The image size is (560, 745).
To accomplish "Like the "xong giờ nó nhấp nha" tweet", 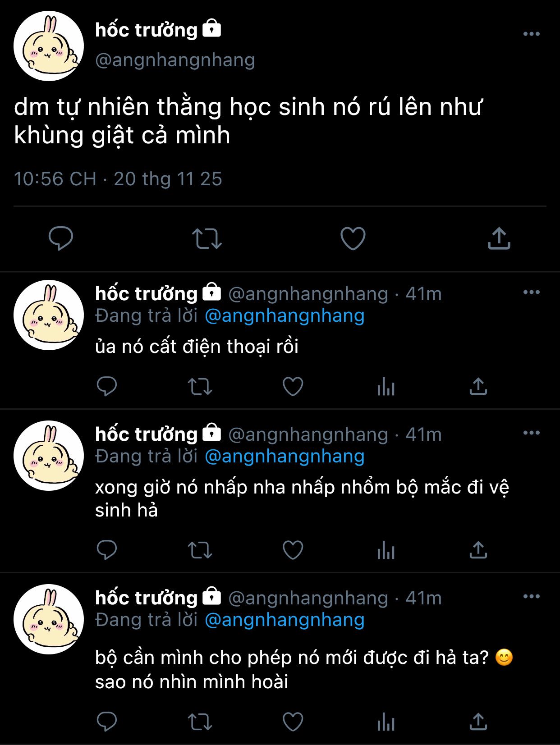I will click(x=293, y=550).
